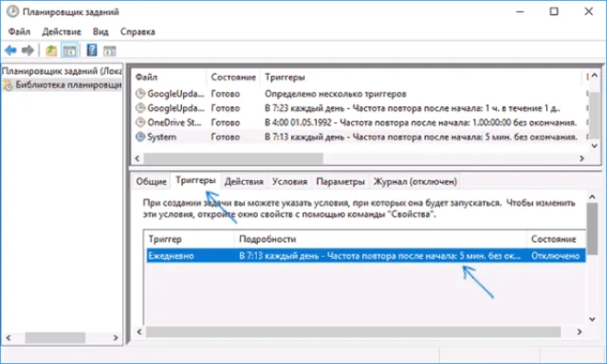Minimize the Планировщик заданий window
Screen dimensions: 607x364
click(520, 11)
